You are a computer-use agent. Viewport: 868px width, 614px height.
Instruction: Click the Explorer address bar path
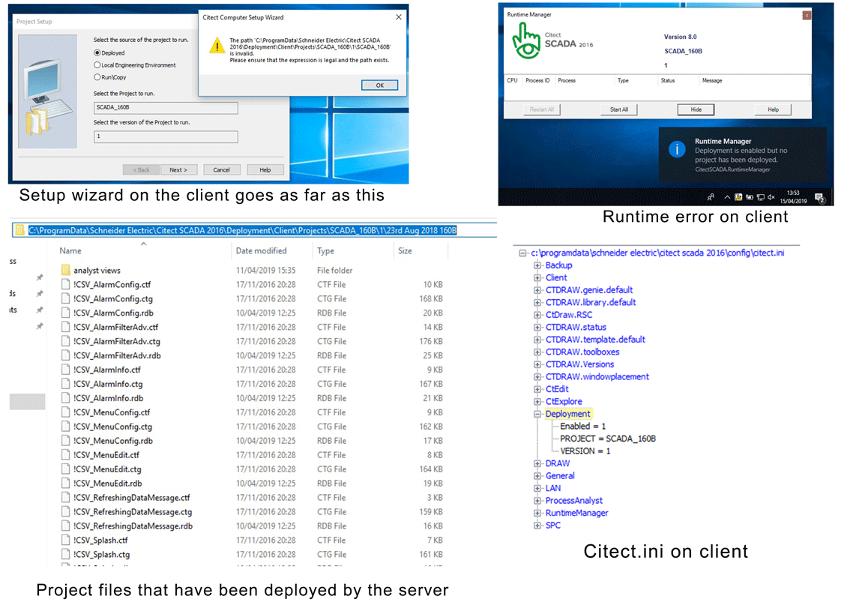point(242,230)
